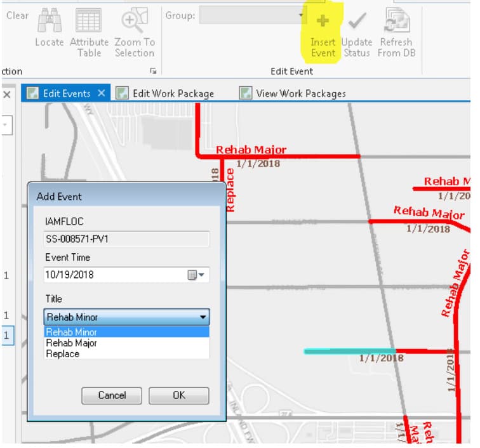This screenshot has height=448, width=480.
Task: Switch to Edit Work Package tab
Action: pyautogui.click(x=173, y=93)
